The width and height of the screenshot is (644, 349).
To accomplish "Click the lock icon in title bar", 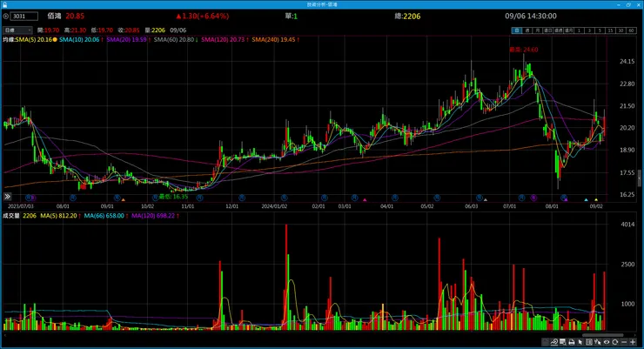I will click(5, 4).
